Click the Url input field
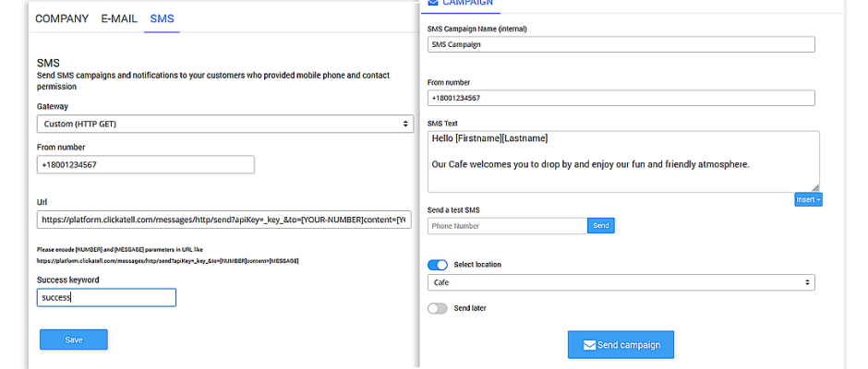The height and width of the screenshot is (369, 868). pyautogui.click(x=224, y=220)
